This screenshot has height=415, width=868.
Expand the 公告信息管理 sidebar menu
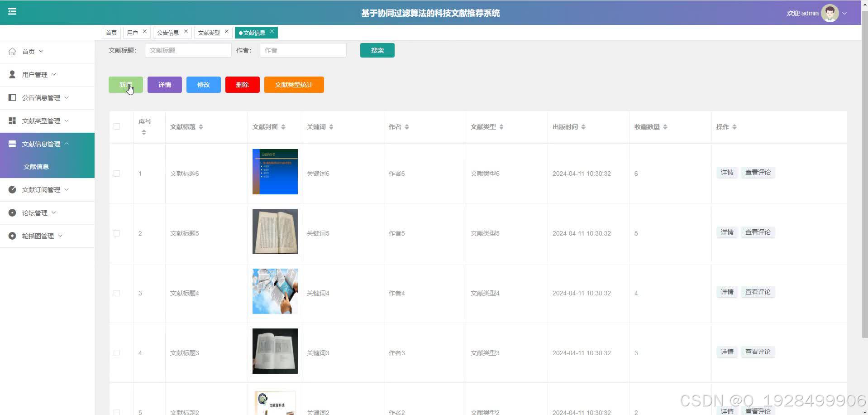pyautogui.click(x=67, y=97)
